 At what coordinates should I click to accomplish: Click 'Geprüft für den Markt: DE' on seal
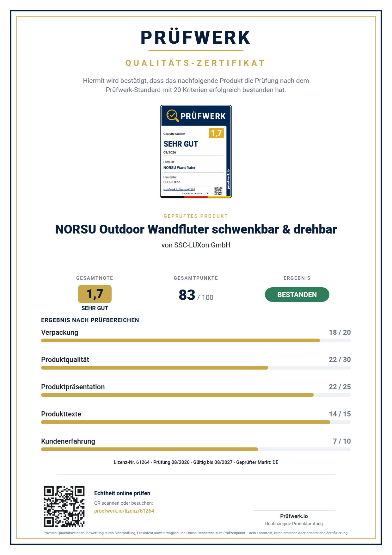195,193
